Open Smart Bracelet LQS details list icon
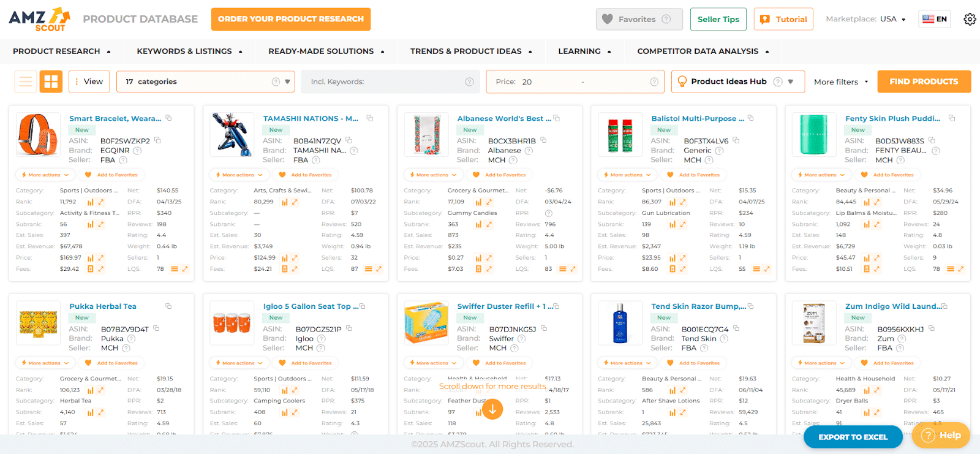This screenshot has height=454, width=980. [x=175, y=269]
